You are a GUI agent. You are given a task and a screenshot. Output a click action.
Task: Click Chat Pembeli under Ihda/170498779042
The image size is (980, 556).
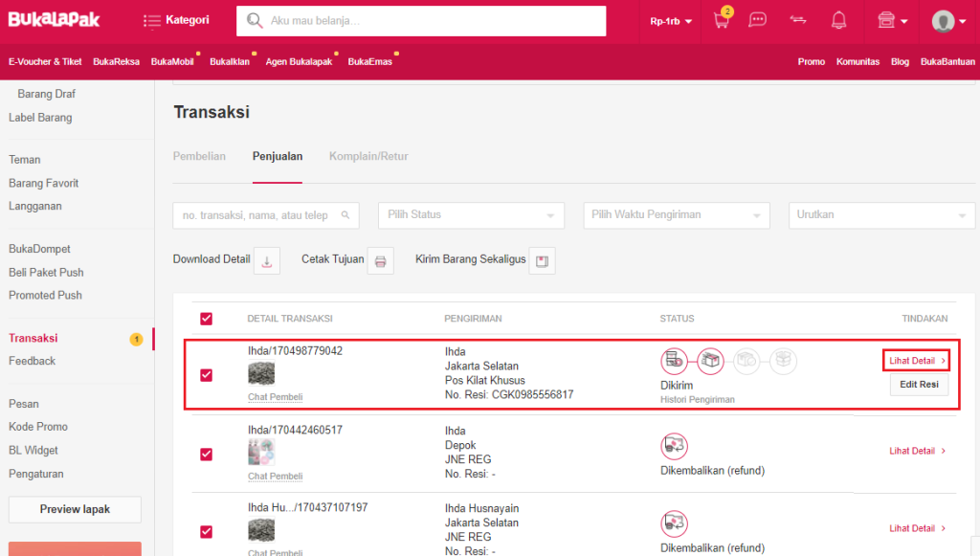[x=275, y=397]
